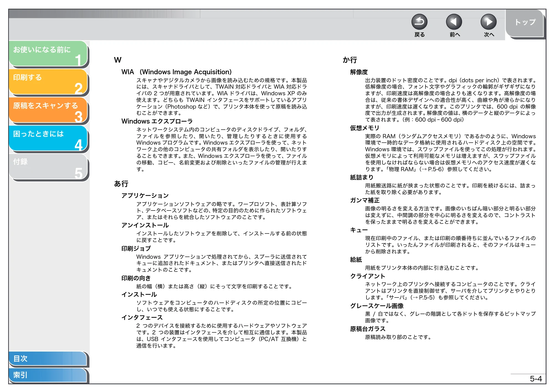Click the glossary term アンインストール
Screen dimensions: 554x392
145,225
